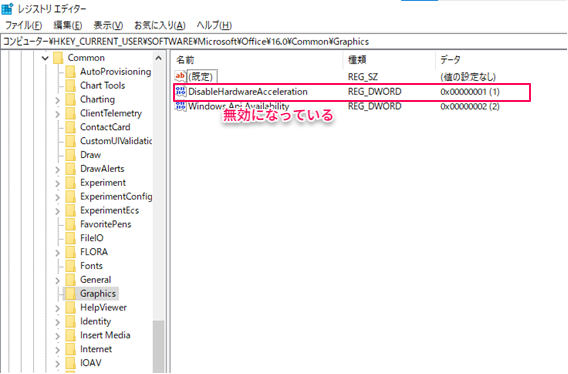Open the 表示(V) menu
Viewport: 568px width, 374px height.
pyautogui.click(x=108, y=25)
